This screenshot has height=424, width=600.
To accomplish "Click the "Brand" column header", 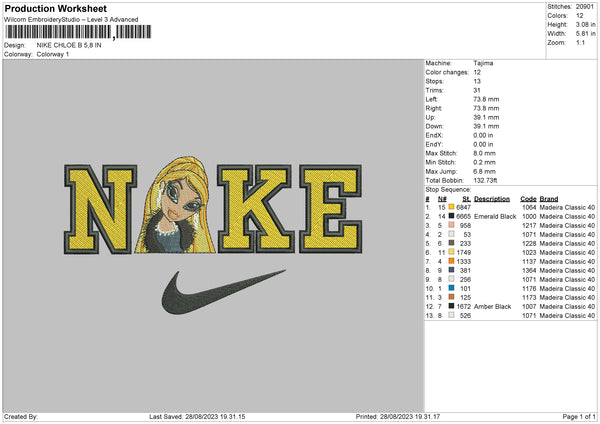I will click(x=549, y=199).
